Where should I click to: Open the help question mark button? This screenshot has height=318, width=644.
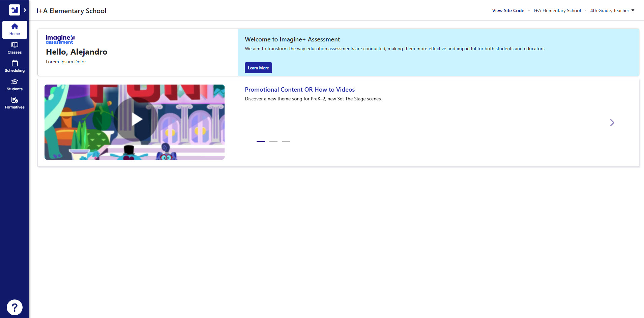coord(14,307)
